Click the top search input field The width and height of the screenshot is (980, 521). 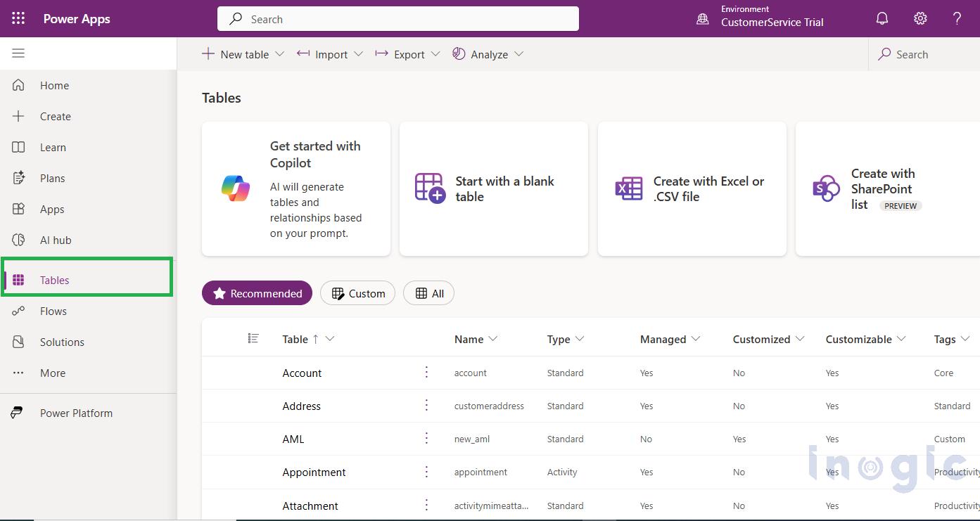coord(397,18)
